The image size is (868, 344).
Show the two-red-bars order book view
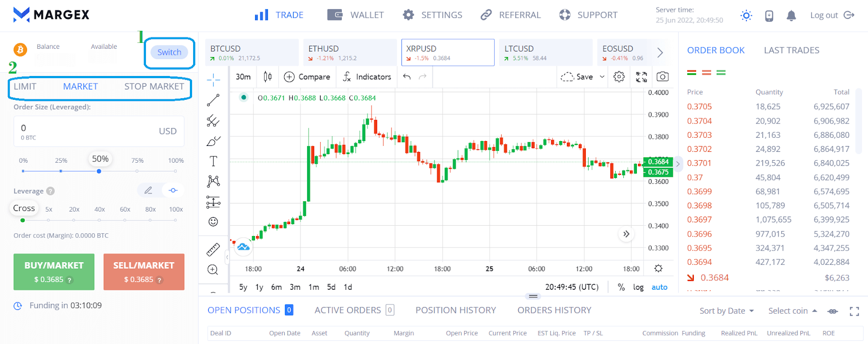(x=706, y=72)
